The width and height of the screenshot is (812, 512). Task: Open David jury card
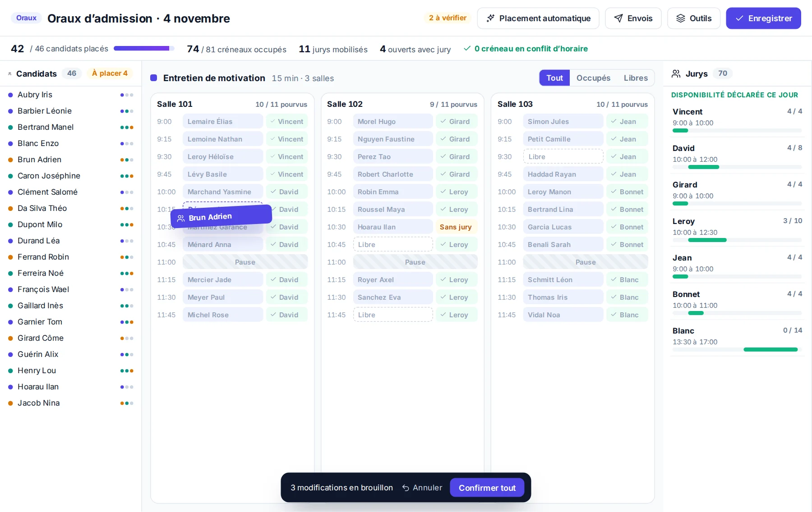click(x=737, y=155)
